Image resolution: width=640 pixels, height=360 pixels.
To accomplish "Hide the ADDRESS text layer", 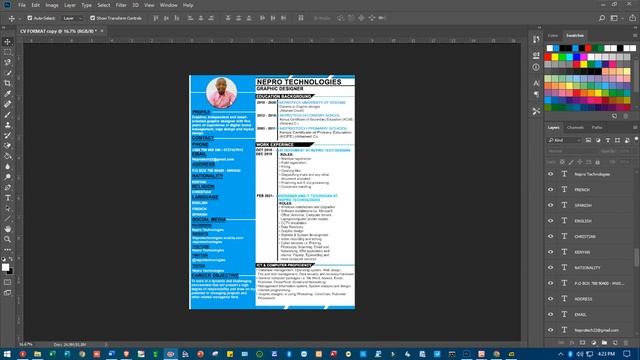I will pyautogui.click(x=551, y=299).
